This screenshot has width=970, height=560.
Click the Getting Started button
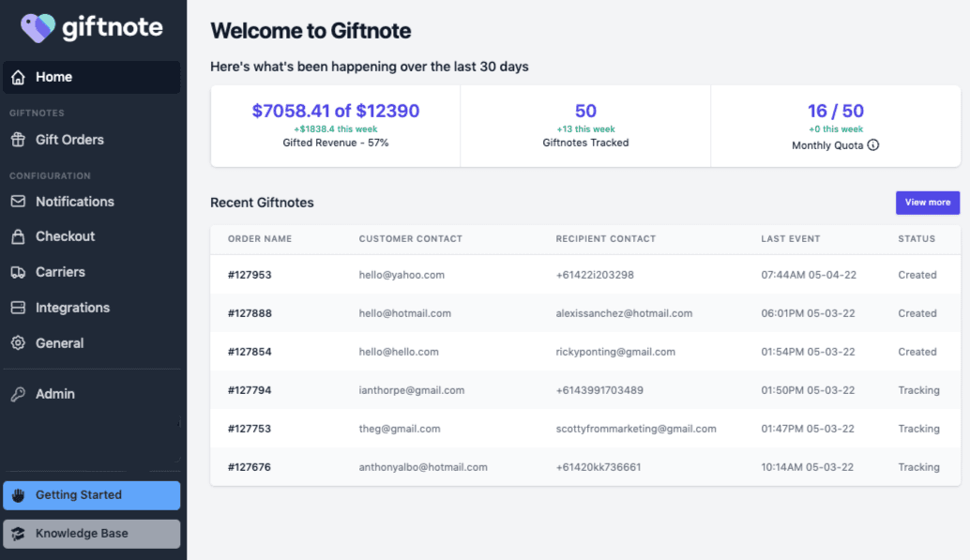[92, 495]
